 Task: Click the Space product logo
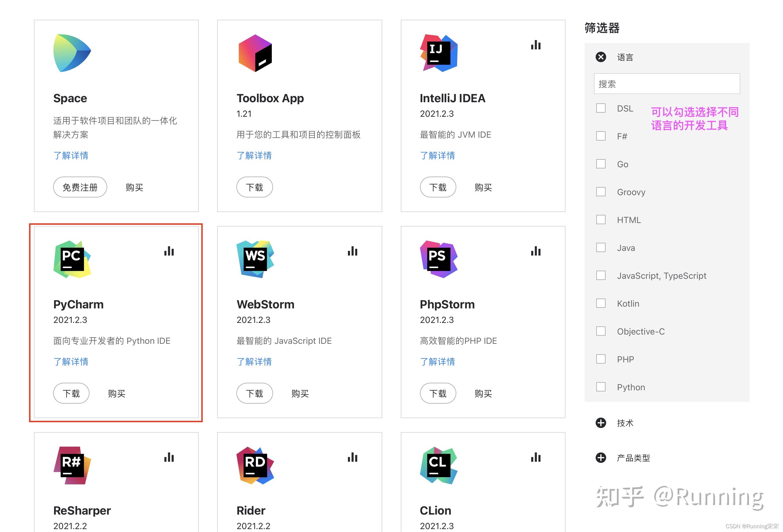(x=71, y=52)
